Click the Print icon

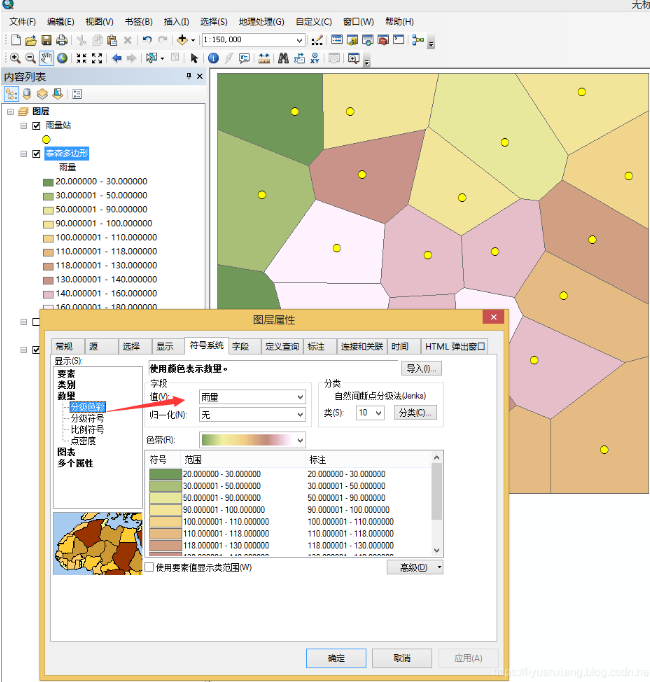coord(62,40)
